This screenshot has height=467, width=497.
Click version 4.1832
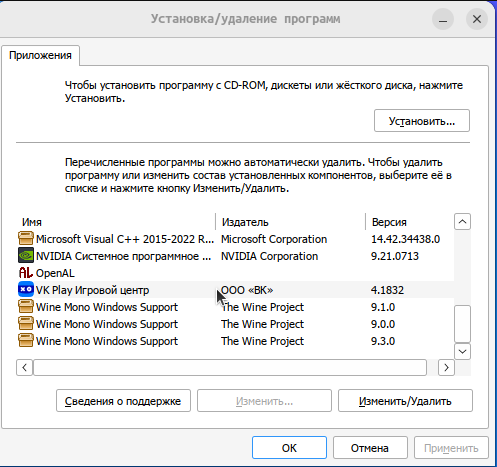(x=387, y=290)
